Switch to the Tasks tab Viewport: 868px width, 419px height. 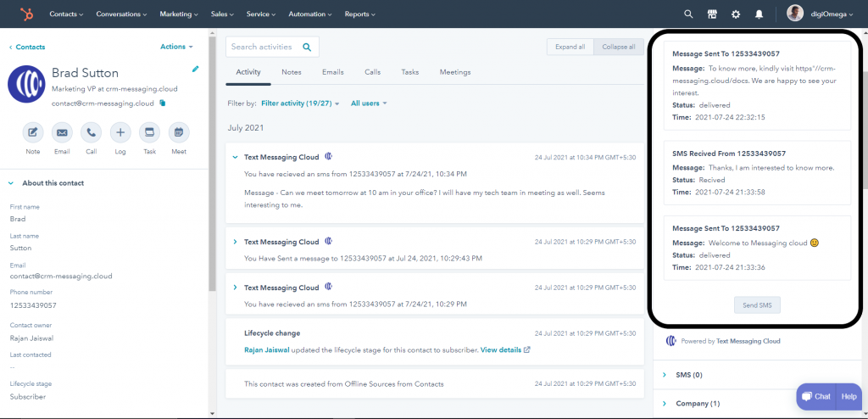pyautogui.click(x=410, y=73)
